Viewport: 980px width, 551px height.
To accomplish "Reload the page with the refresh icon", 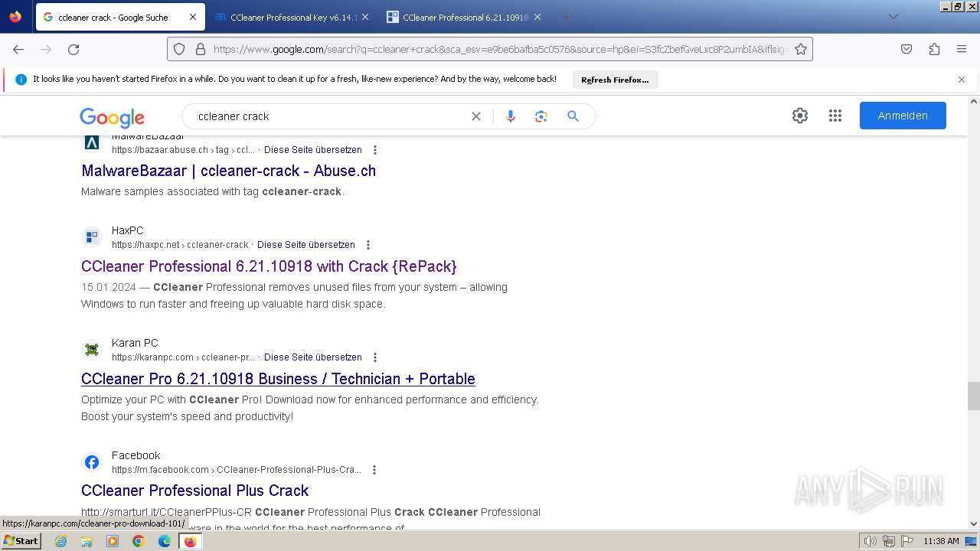I will point(73,49).
